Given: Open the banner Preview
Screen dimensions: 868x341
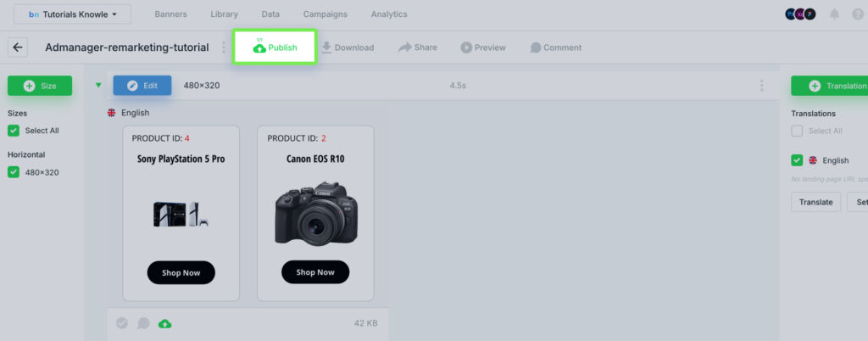Looking at the screenshot, I should coord(482,48).
